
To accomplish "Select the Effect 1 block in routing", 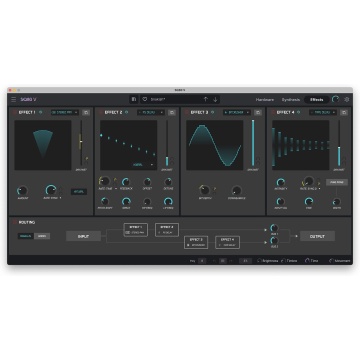I will [136, 230].
